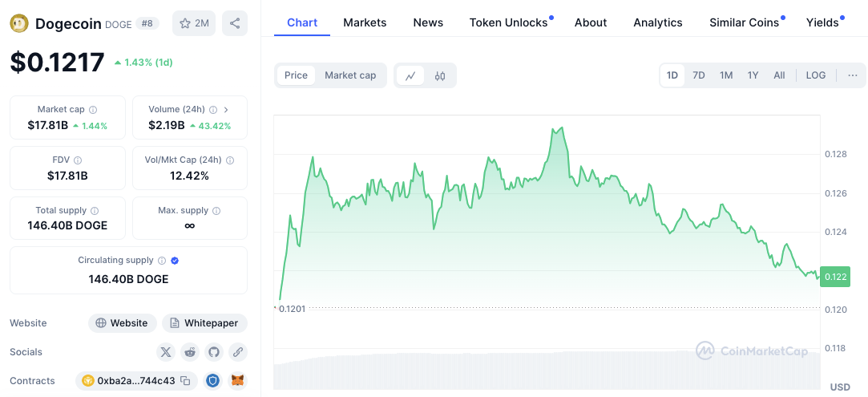Show Market cap info tooltip icon
The width and height of the screenshot is (868, 397).
[x=93, y=109]
